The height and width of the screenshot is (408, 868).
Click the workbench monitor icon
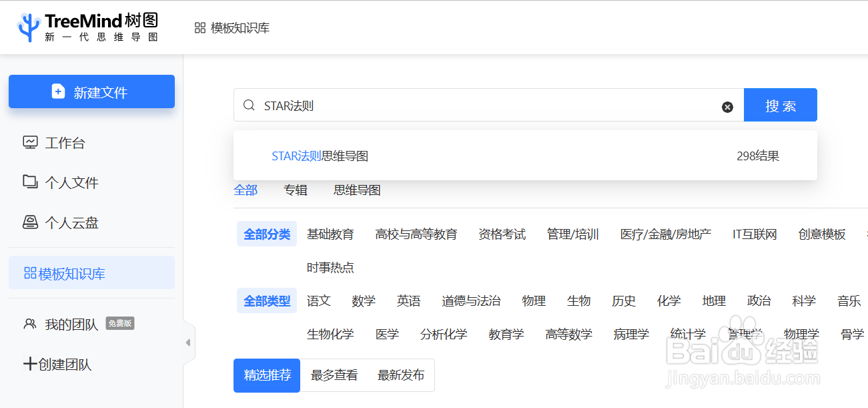(x=30, y=142)
